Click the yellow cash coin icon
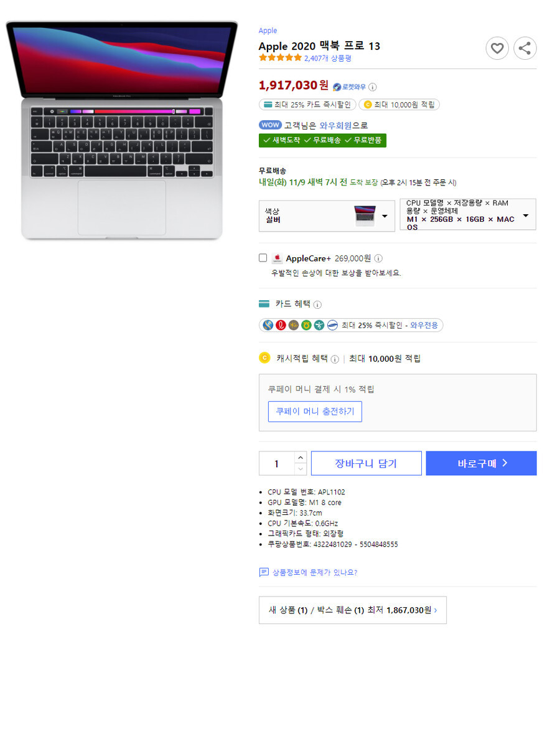This screenshot has width=560, height=746. [265, 358]
